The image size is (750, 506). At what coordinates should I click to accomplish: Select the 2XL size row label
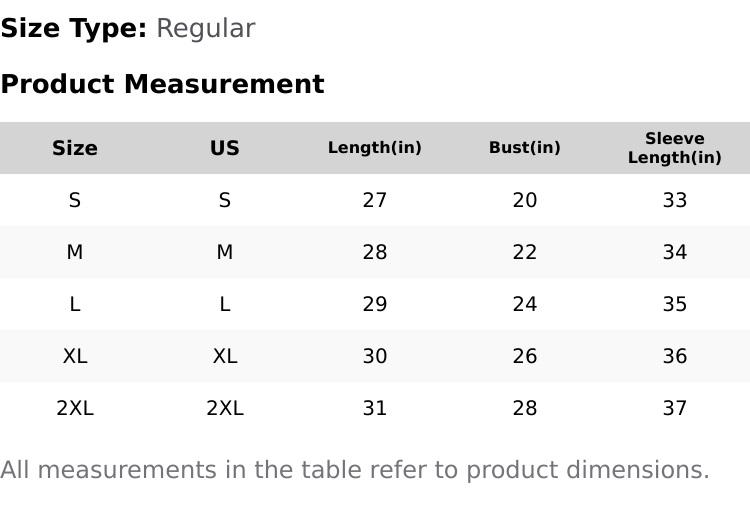(75, 408)
